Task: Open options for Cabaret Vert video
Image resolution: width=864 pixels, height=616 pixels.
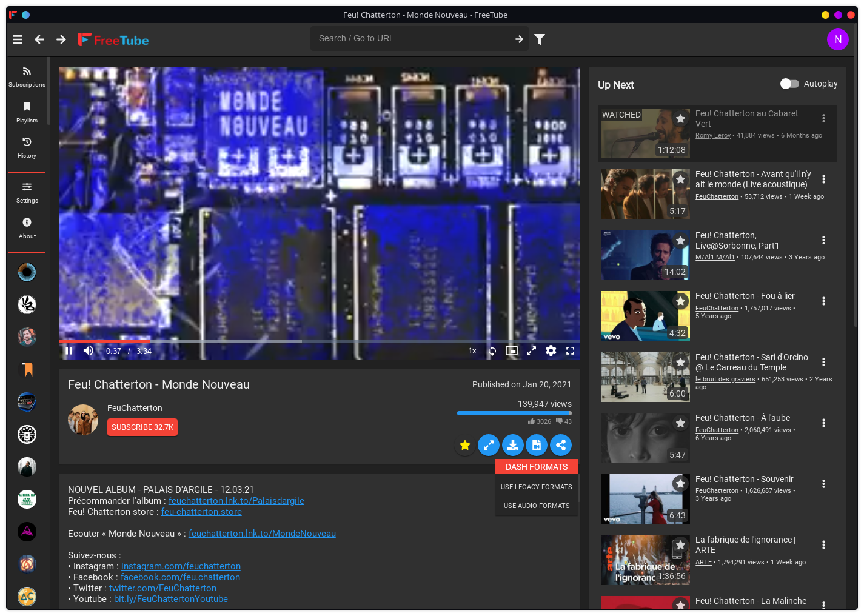Action: [x=823, y=118]
